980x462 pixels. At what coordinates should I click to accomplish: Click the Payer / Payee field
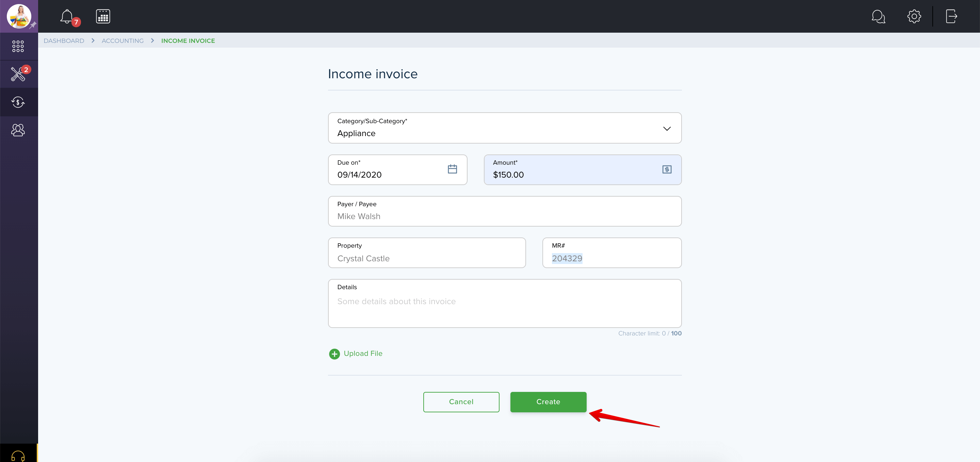pyautogui.click(x=504, y=211)
